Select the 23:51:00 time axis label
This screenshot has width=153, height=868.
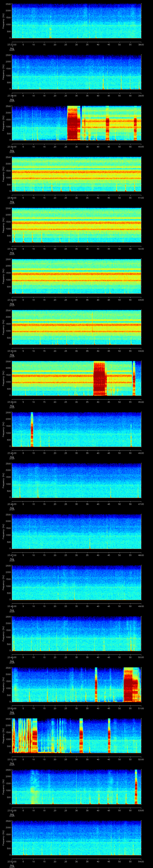coord(12,759)
